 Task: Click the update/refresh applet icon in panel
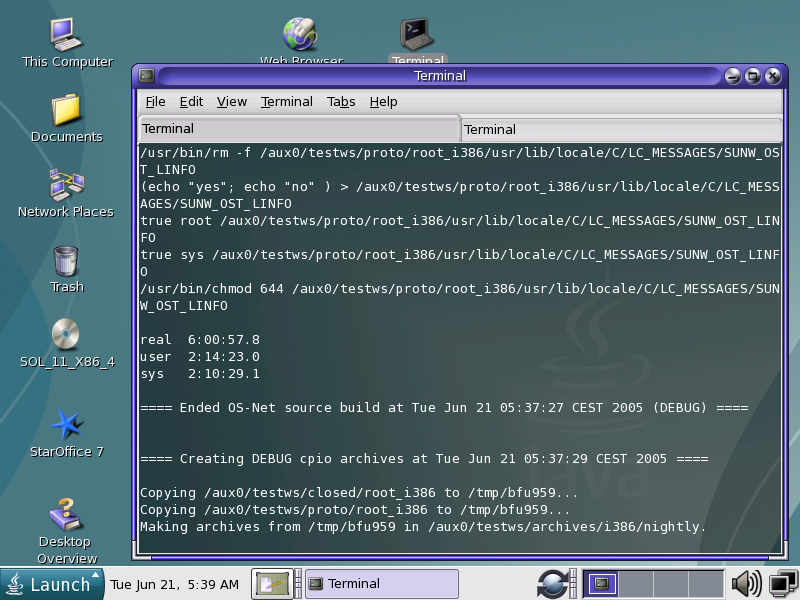pos(553,584)
